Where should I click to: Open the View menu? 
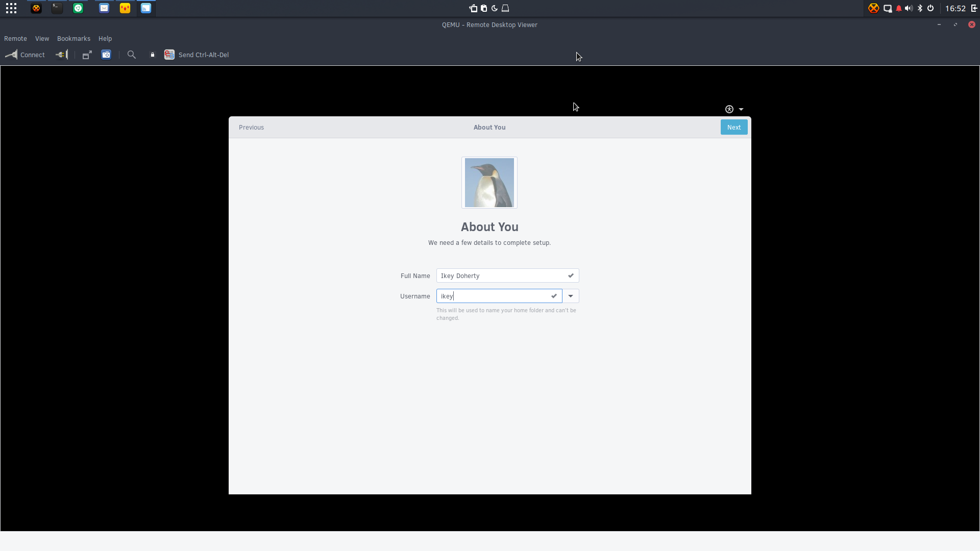[x=42, y=39]
